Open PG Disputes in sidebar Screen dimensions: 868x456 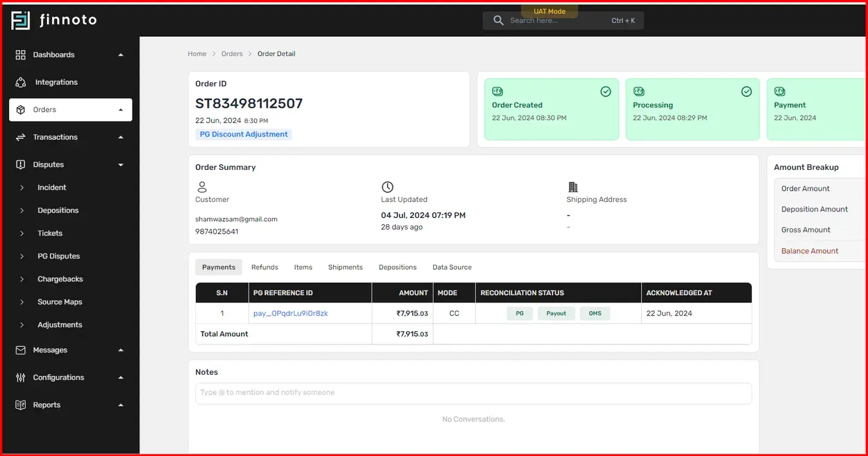click(x=58, y=256)
